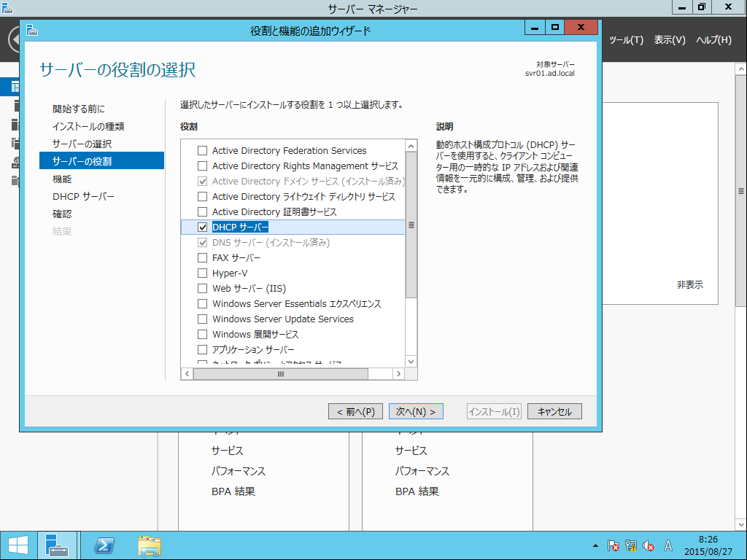
Task: Click Server Manager title bar icon
Action: click(x=7, y=7)
